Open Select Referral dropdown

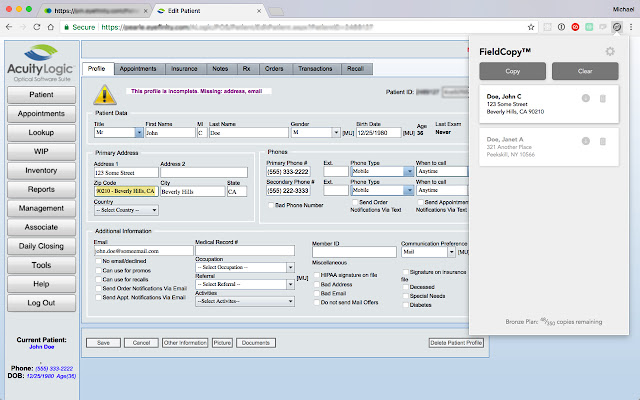pyautogui.click(x=245, y=284)
